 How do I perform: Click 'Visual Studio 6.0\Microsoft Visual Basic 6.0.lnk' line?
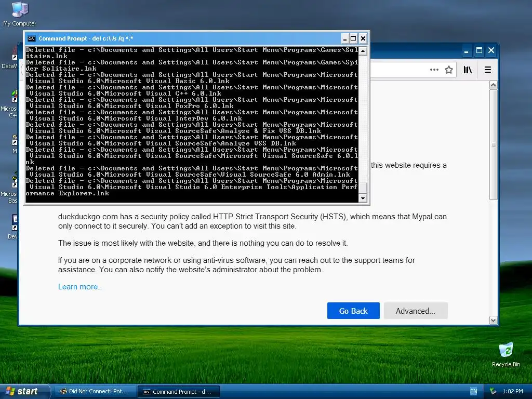(129, 81)
